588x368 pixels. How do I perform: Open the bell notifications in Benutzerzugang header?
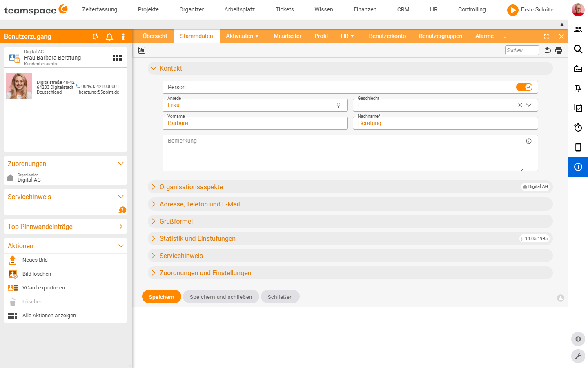[109, 37]
